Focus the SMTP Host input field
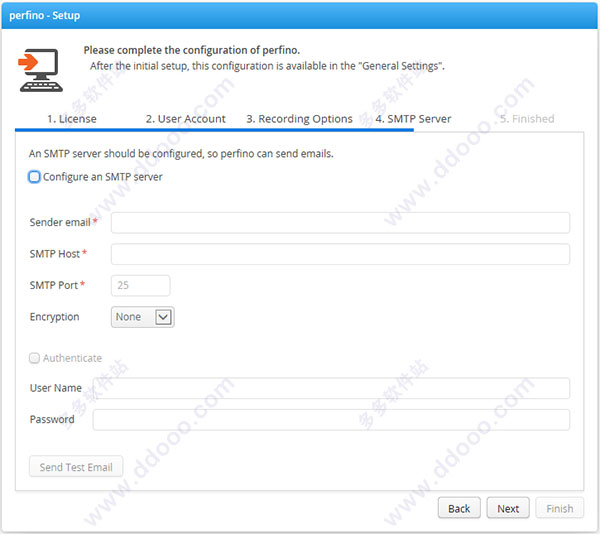This screenshot has height=534, width=600. [340, 254]
